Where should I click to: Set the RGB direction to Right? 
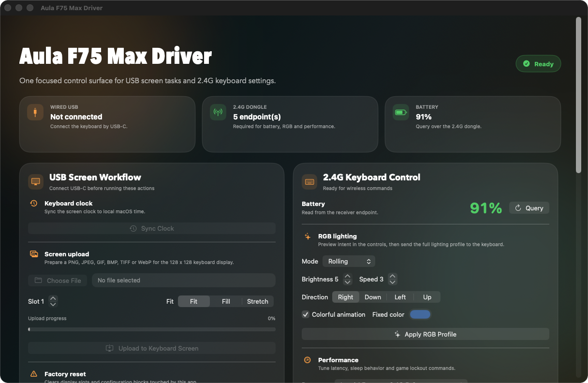(x=346, y=297)
